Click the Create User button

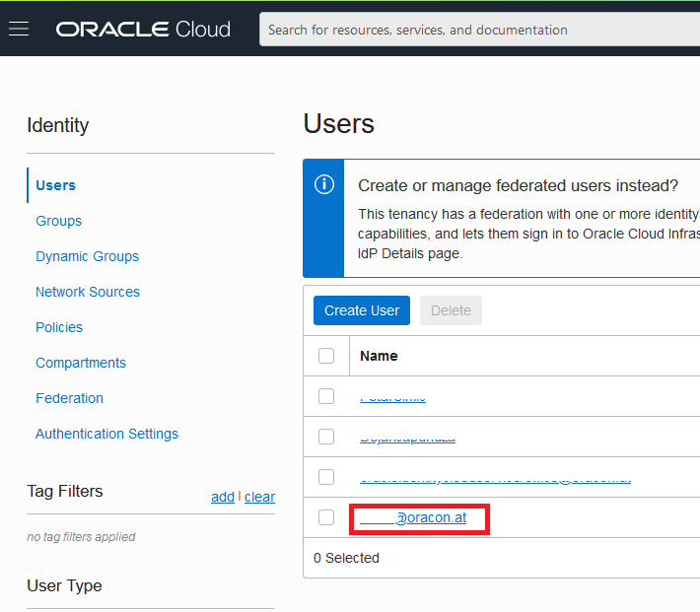click(x=362, y=310)
